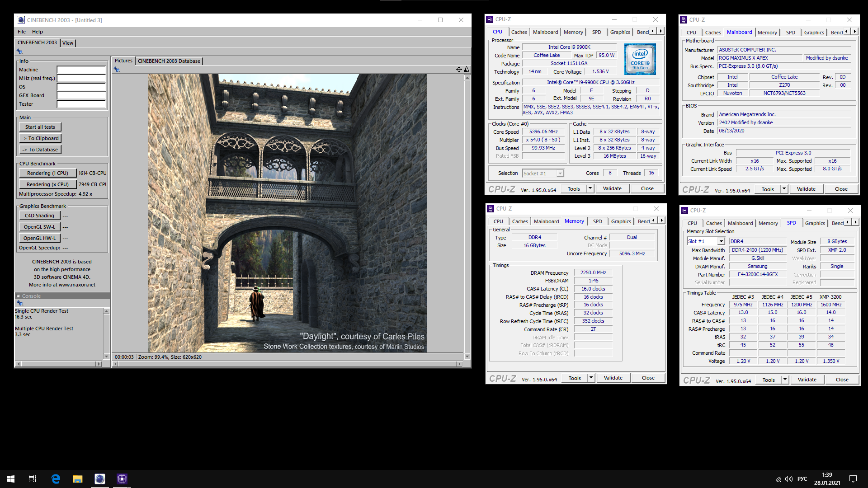The width and height of the screenshot is (868, 488).
Task: Click the CPU-Z SPD window title icon
Action: (684, 210)
